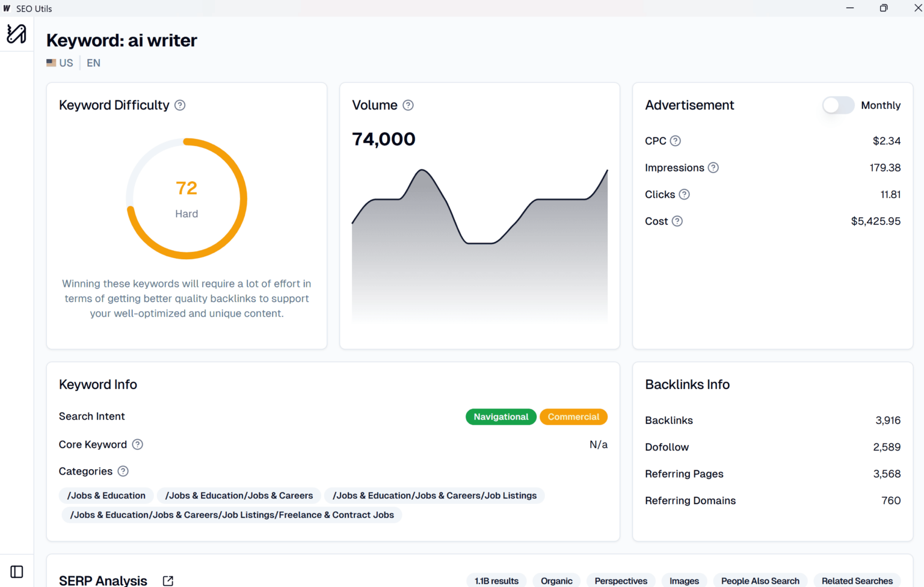Click the Navigational intent badge
The image size is (924, 587).
[x=500, y=417]
